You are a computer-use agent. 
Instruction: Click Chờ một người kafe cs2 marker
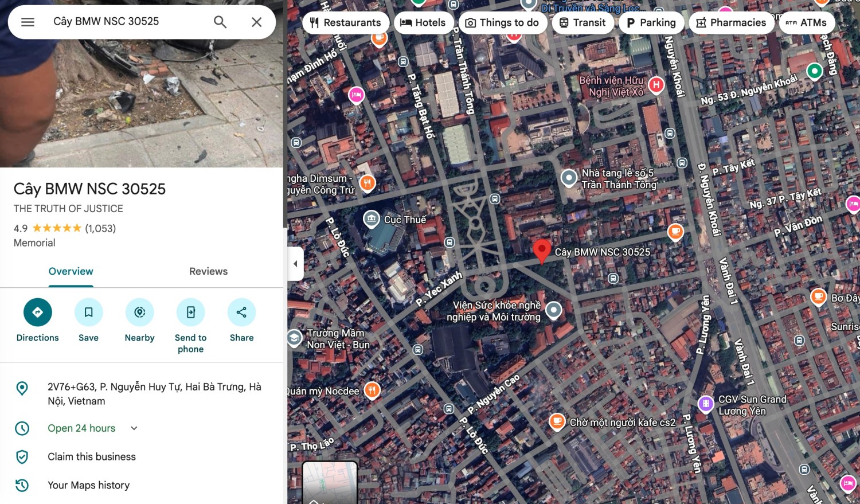tap(557, 421)
